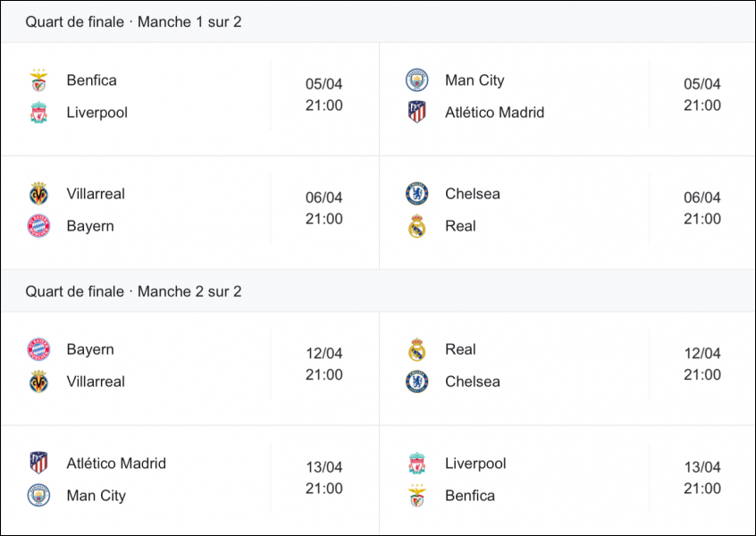Image resolution: width=756 pixels, height=536 pixels.
Task: Click Real crest in 12/04 second-leg match
Action: click(416, 349)
